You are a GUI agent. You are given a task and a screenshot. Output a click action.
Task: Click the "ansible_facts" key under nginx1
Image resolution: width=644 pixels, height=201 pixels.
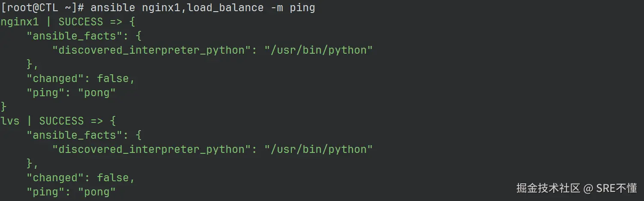tap(74, 36)
